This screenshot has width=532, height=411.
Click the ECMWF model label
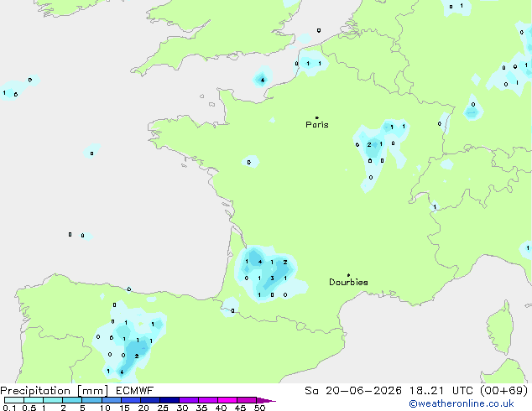point(135,391)
